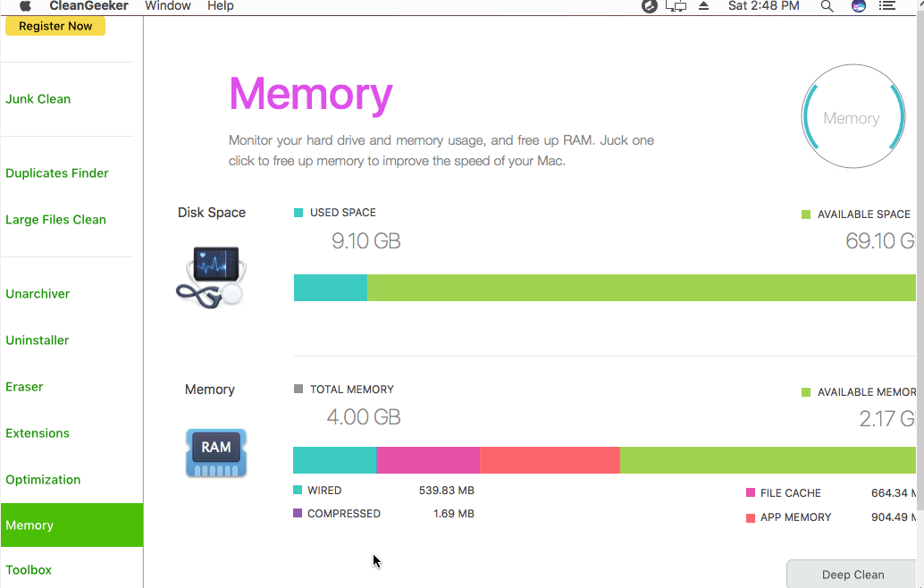924x588 pixels.
Task: Open the Apple menu
Action: (x=24, y=6)
